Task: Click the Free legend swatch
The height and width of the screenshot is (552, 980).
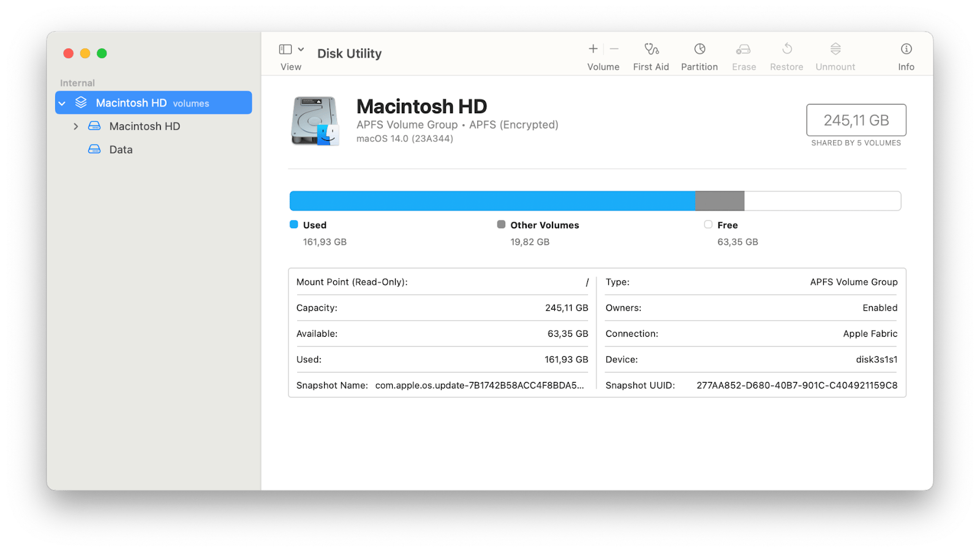Action: coord(708,225)
